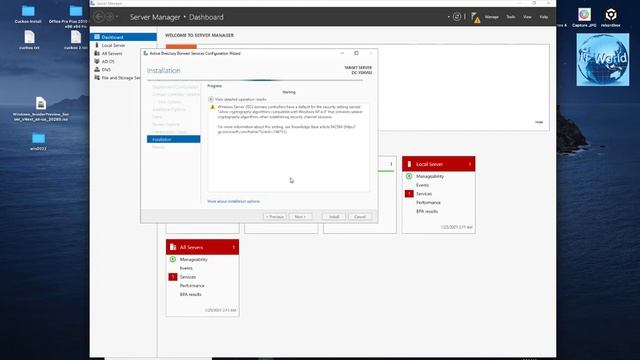Screen dimensions: 640x360
Task: Select Dashboard in Server Manager sidebar
Action: tap(123, 37)
